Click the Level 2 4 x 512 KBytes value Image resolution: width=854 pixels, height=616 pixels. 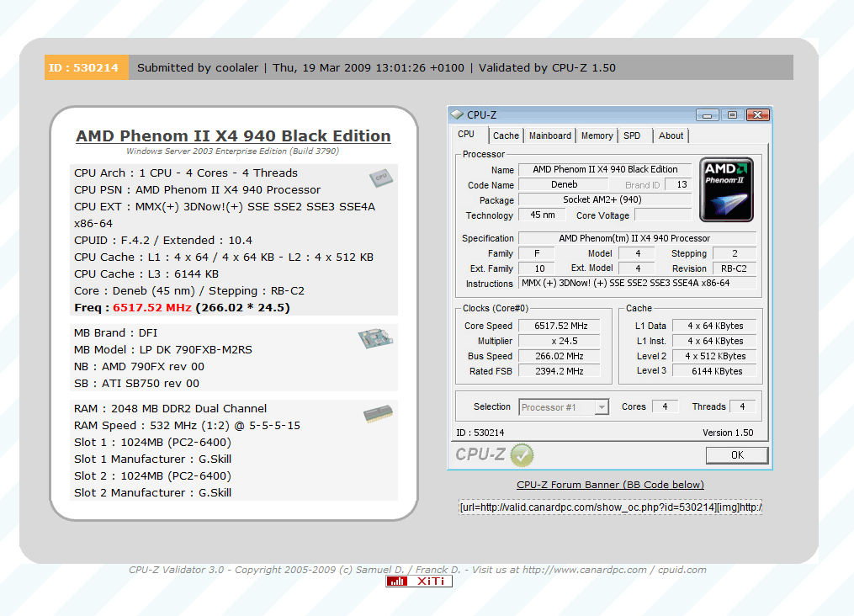click(x=714, y=356)
